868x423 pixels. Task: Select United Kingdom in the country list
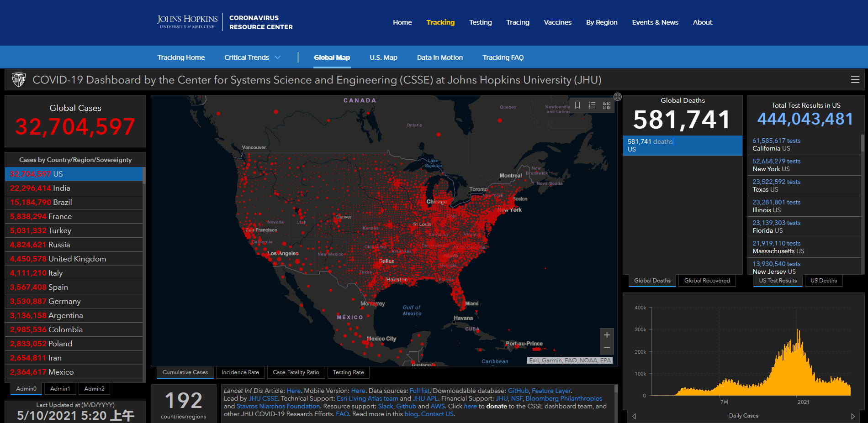coord(74,259)
